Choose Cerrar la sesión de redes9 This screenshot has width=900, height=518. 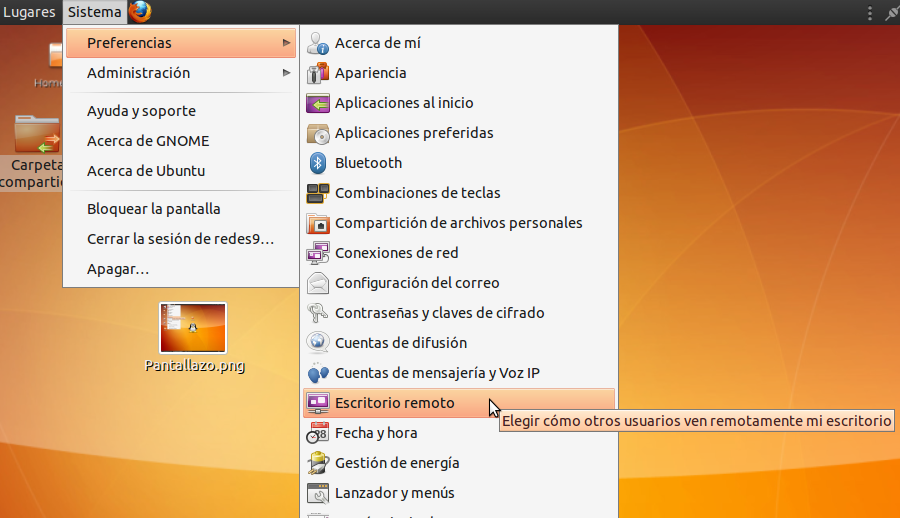pos(181,239)
